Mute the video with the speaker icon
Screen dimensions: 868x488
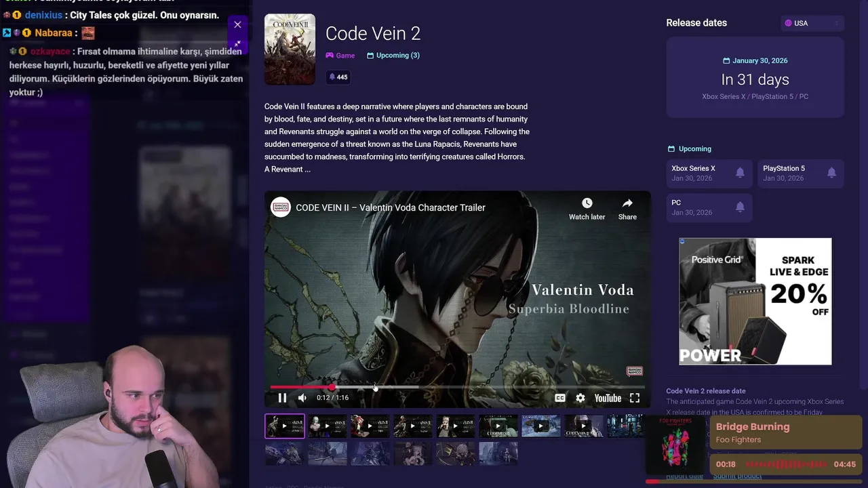(x=302, y=398)
